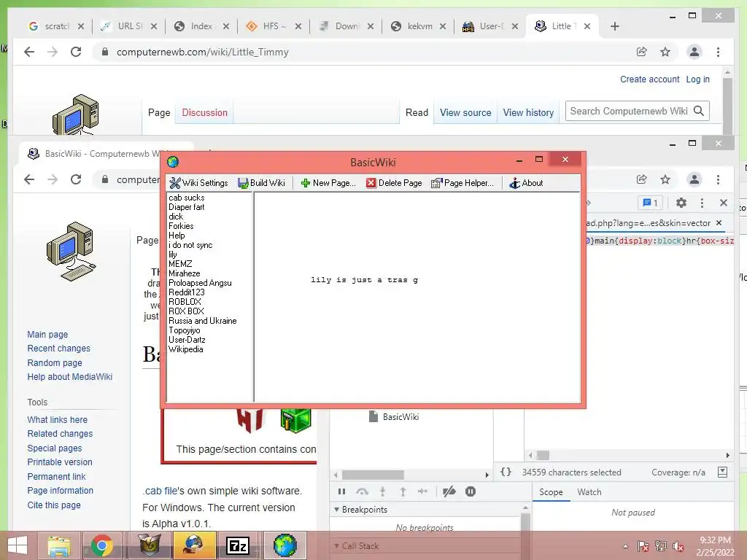Click into the BasicWiki page text editor
This screenshot has height=560, width=747.
tap(417, 297)
